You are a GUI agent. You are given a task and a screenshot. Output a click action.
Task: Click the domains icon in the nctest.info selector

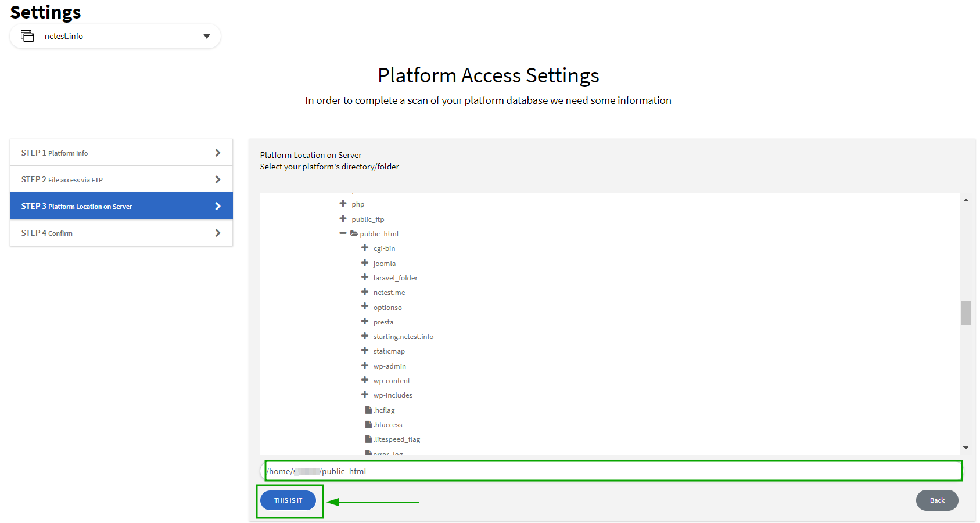point(27,35)
